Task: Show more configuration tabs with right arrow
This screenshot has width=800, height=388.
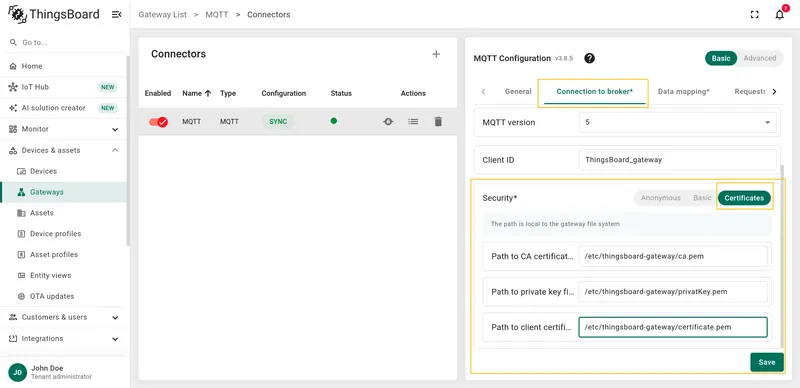Action: (x=774, y=91)
